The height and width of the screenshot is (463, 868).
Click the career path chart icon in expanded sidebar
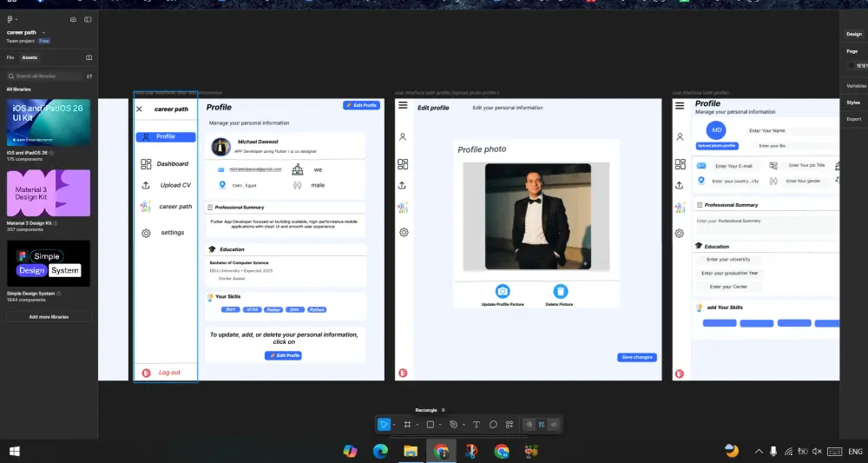[146, 207]
